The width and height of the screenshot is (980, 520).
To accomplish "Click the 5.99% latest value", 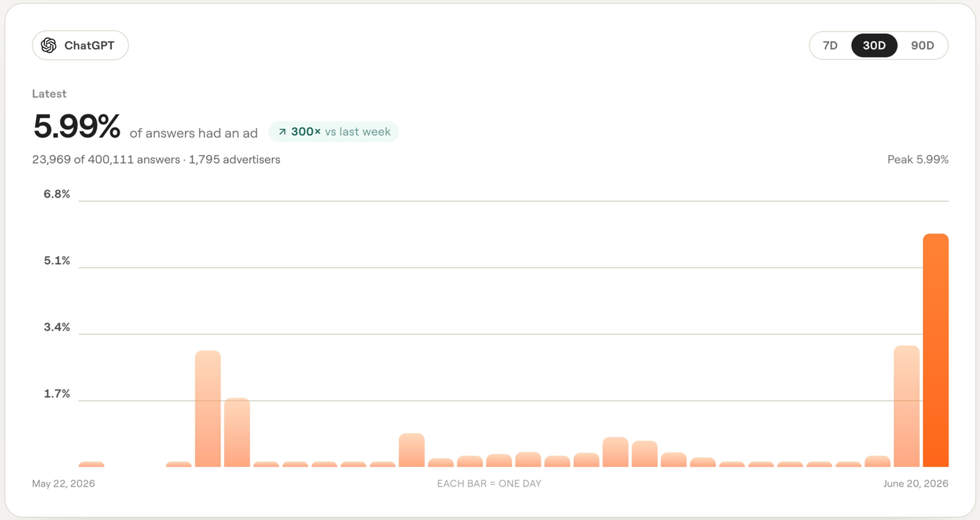I will click(x=77, y=126).
